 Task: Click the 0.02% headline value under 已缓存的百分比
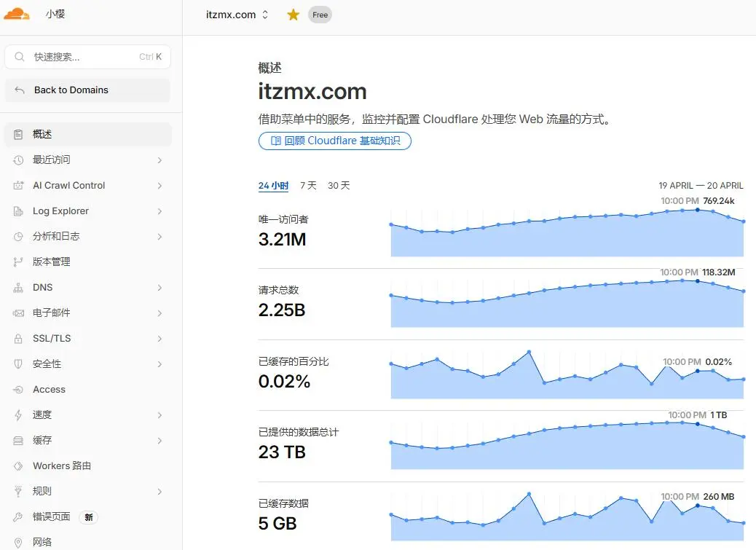click(x=285, y=381)
